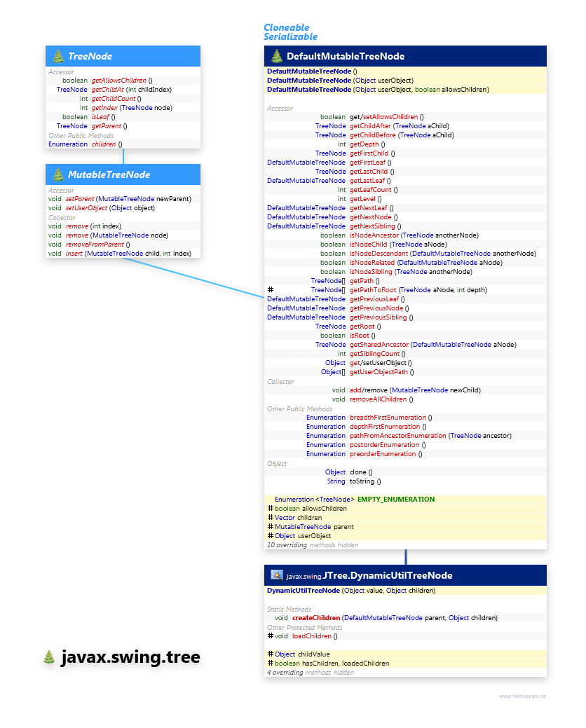Select the no-argument DefaultMutableTreeNode constructor

(x=312, y=71)
